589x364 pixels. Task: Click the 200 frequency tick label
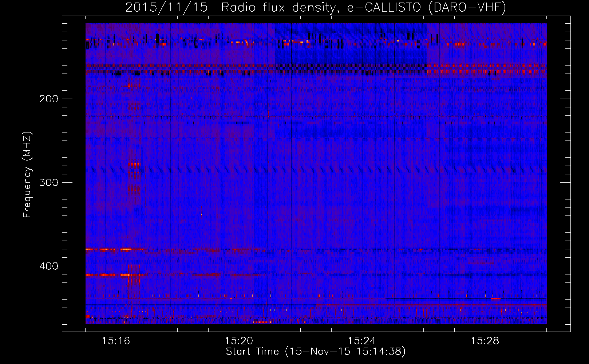point(49,99)
